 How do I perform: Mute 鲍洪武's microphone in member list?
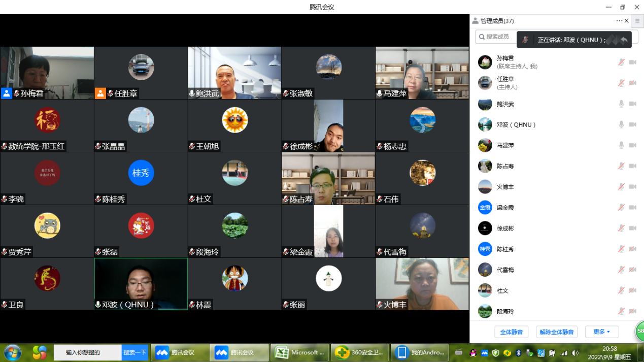tap(621, 104)
